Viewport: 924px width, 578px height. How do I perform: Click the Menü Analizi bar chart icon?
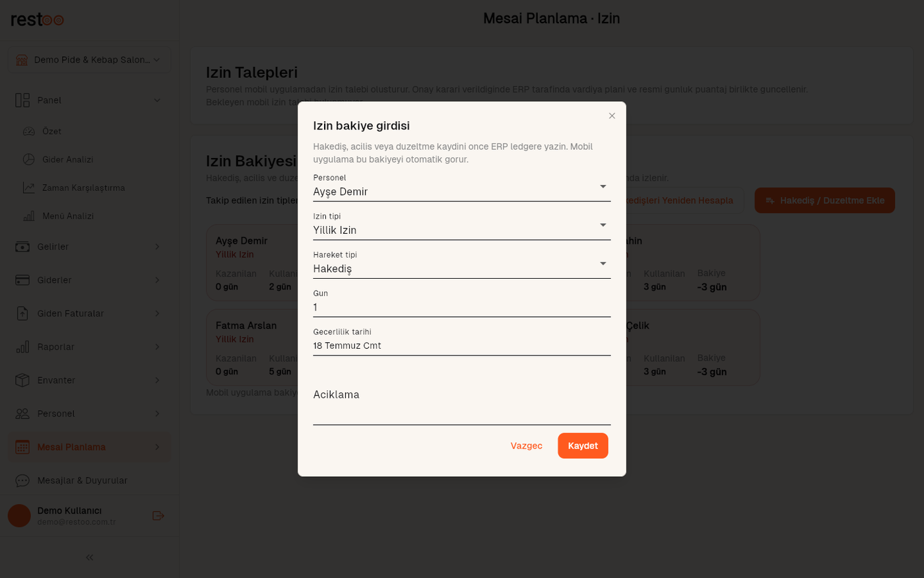click(28, 216)
